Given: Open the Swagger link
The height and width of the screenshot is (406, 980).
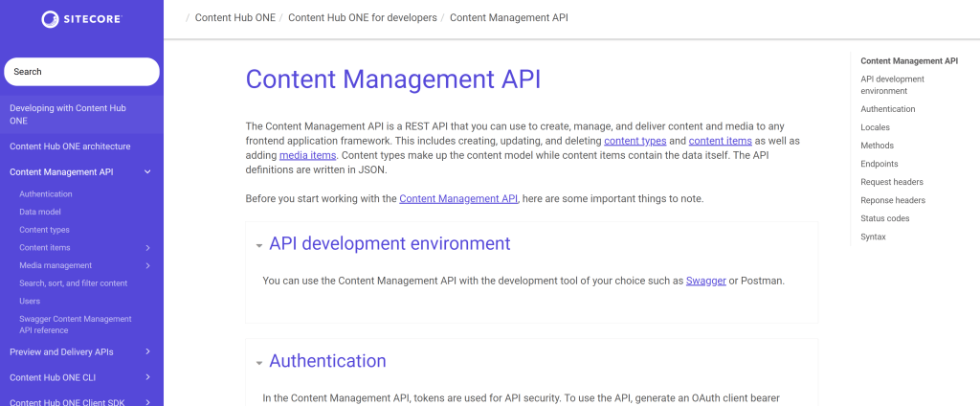Looking at the screenshot, I should (705, 281).
